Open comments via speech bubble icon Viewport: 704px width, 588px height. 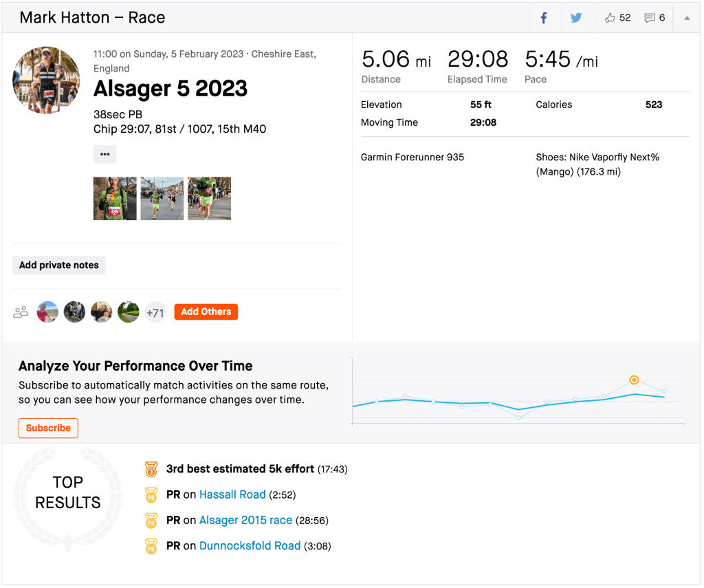[650, 18]
